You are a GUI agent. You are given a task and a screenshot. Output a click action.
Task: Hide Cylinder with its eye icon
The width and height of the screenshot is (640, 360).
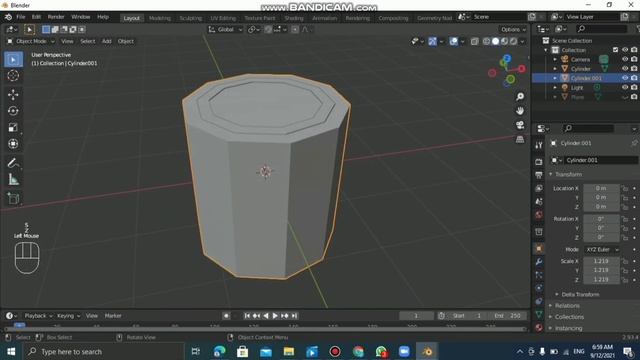pyautogui.click(x=625, y=69)
